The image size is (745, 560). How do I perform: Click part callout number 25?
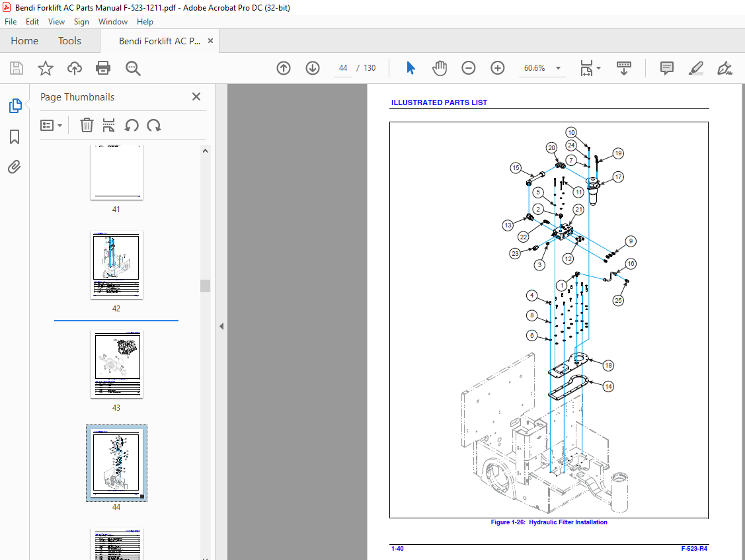(618, 300)
